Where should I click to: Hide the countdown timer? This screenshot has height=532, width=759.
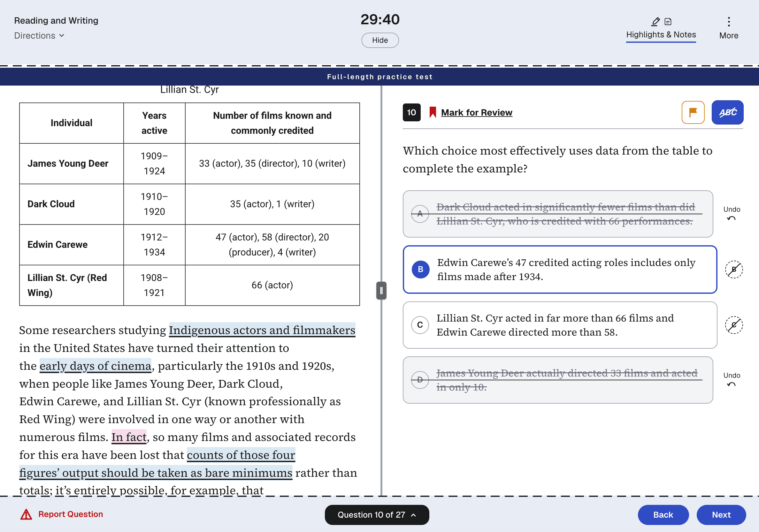point(380,40)
